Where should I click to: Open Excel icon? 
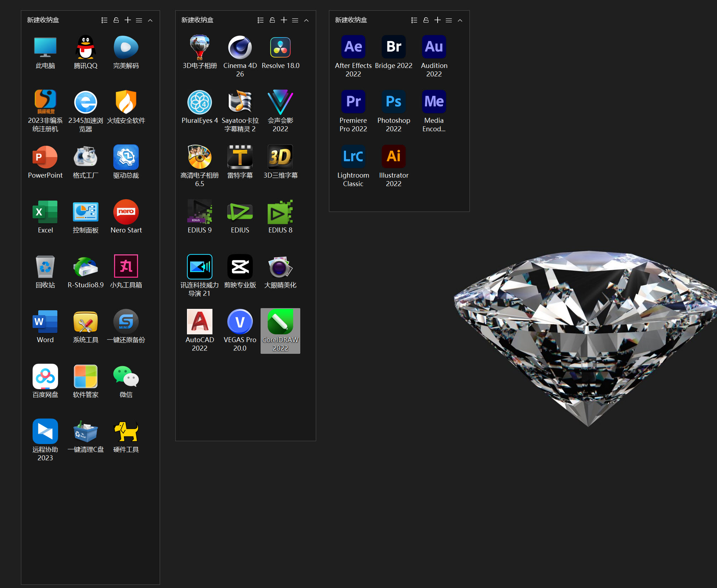click(45, 212)
